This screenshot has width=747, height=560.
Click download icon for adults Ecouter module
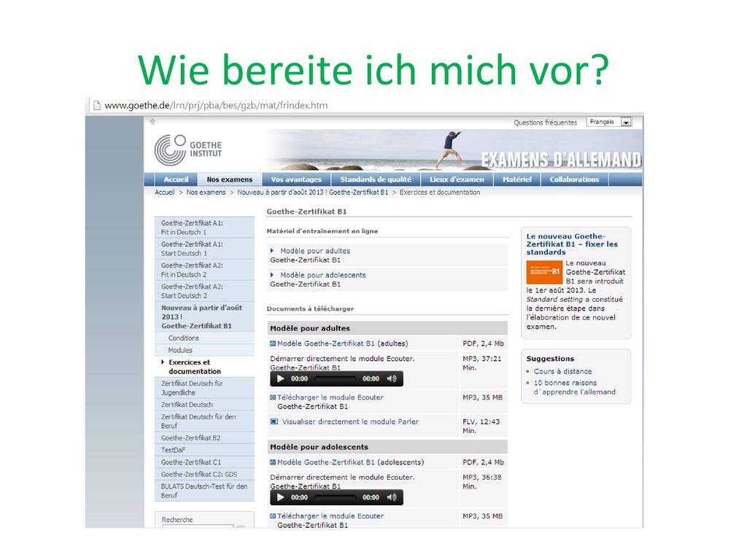[273, 397]
